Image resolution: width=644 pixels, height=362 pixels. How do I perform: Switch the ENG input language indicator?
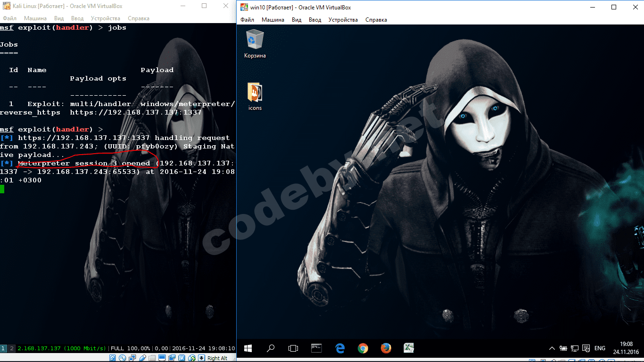point(600,348)
